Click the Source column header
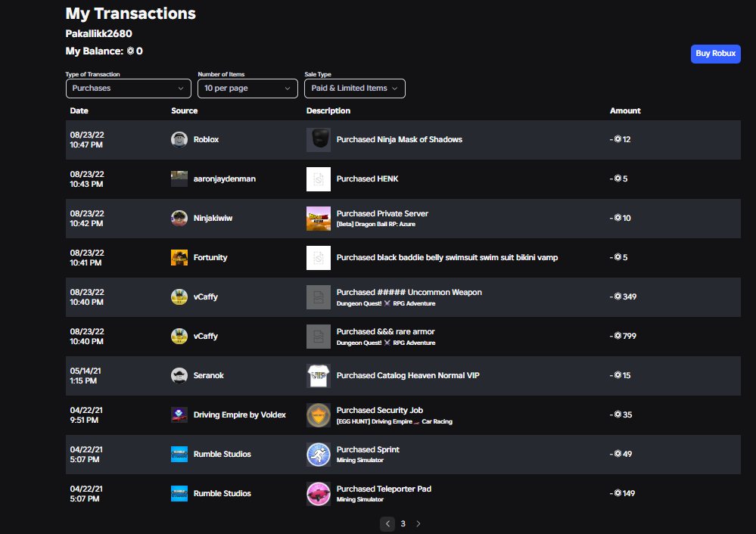Screen dimensions: 756x534 coord(184,111)
